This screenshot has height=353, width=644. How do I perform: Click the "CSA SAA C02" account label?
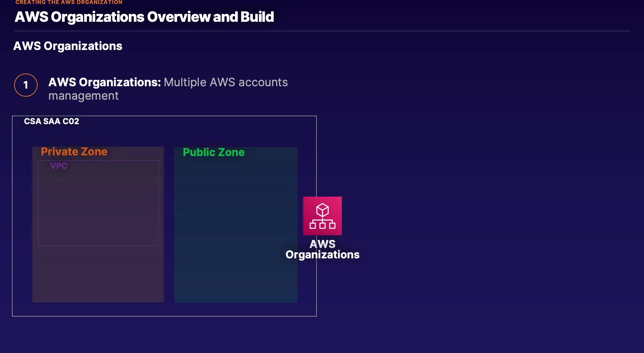pos(52,121)
